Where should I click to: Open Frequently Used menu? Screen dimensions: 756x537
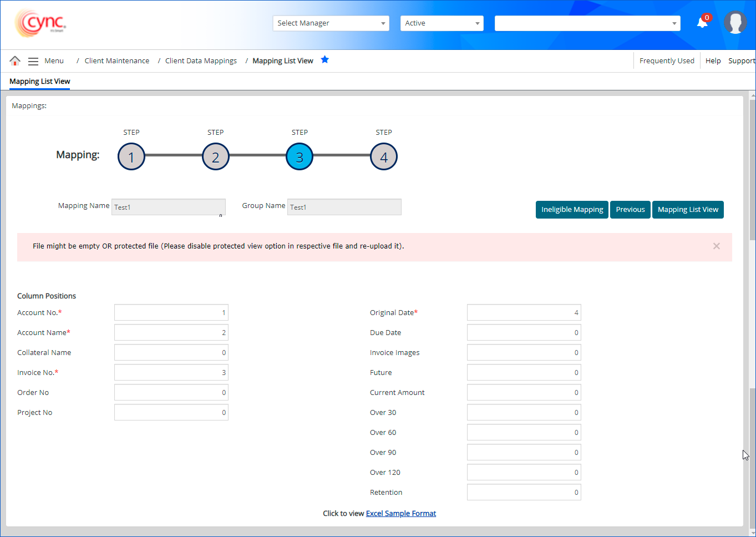pyautogui.click(x=667, y=61)
